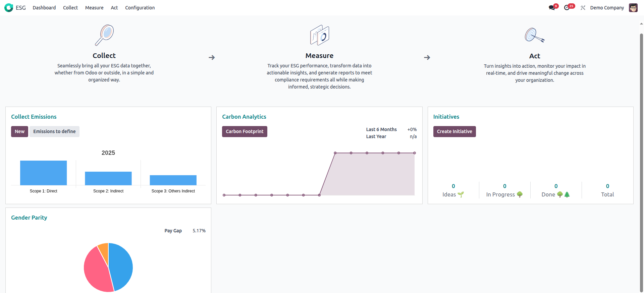The height and width of the screenshot is (293, 644).
Task: Open Emissions to define
Action: (x=54, y=131)
